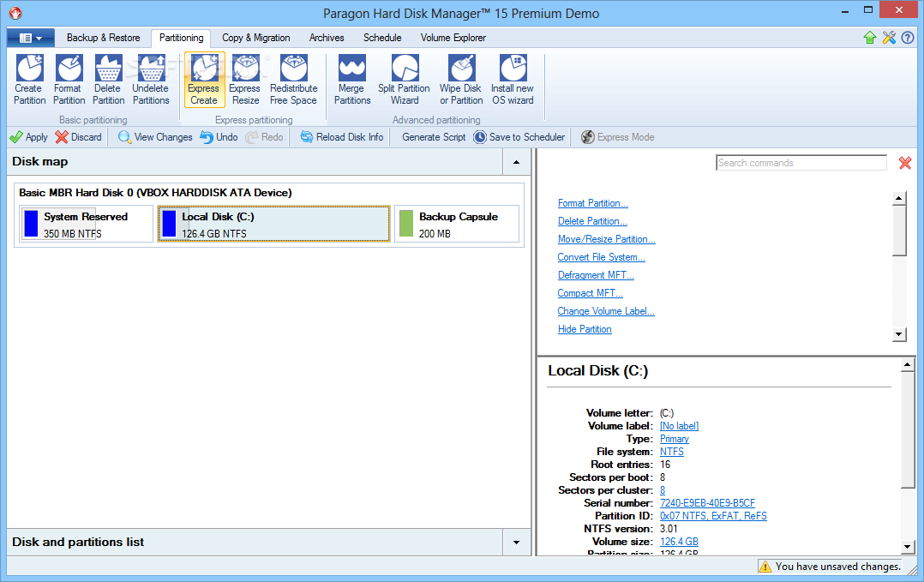Click command list scrollbar down arrow
This screenshot has height=582, width=924.
(x=898, y=334)
